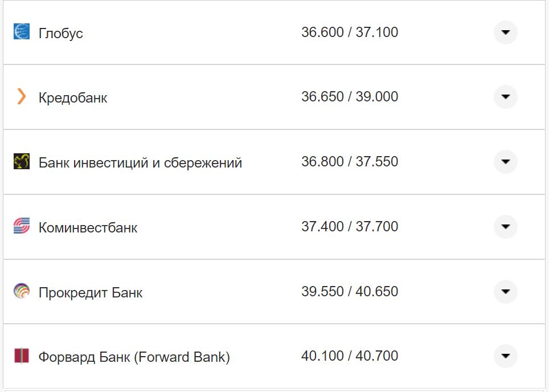549x392 pixels.
Task: Open the Кредобанк bank name link
Action: pyautogui.click(x=73, y=98)
